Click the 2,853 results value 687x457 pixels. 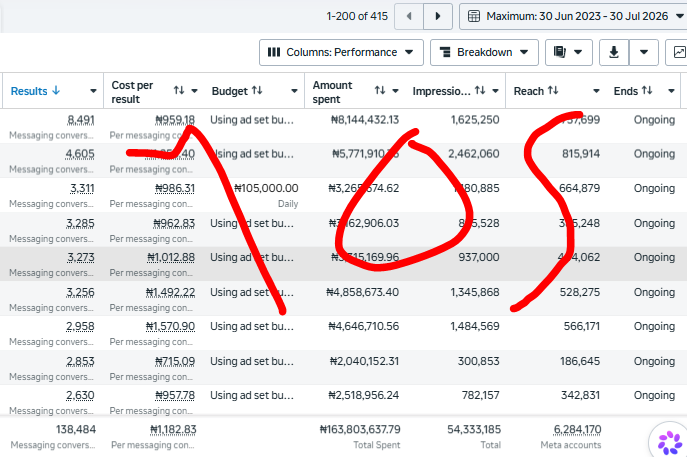point(80,361)
